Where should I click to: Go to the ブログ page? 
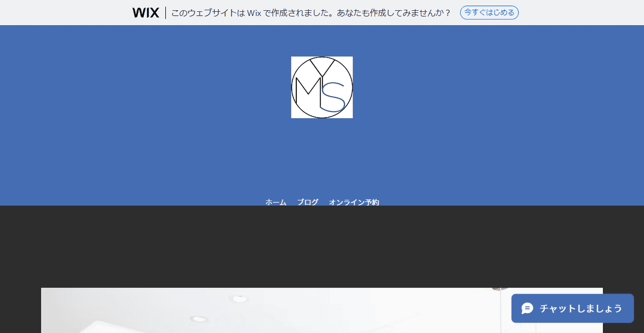point(308,202)
